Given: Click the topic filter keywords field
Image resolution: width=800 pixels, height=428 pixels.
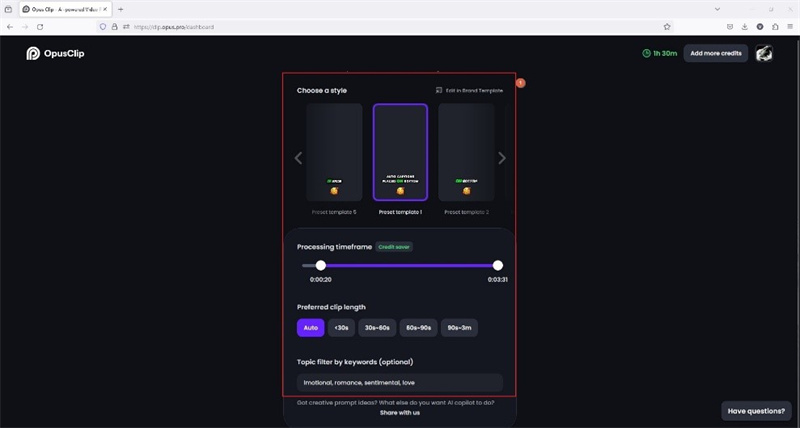Looking at the screenshot, I should tap(400, 383).
